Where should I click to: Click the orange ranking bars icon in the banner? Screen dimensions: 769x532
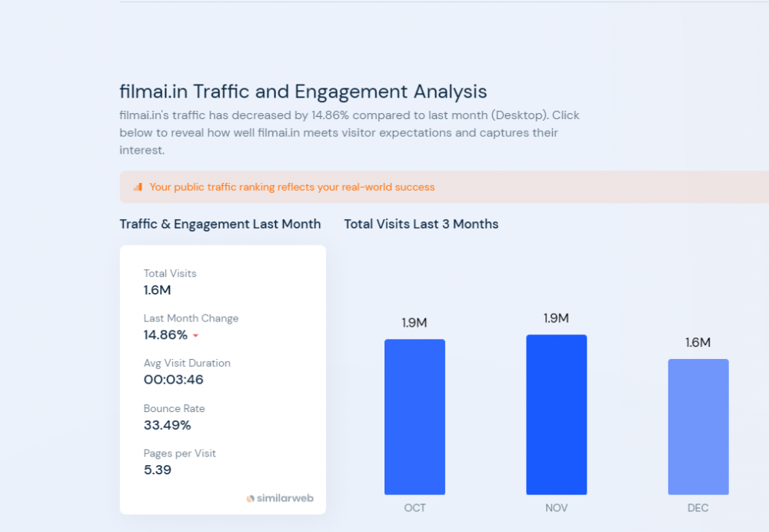pos(138,187)
